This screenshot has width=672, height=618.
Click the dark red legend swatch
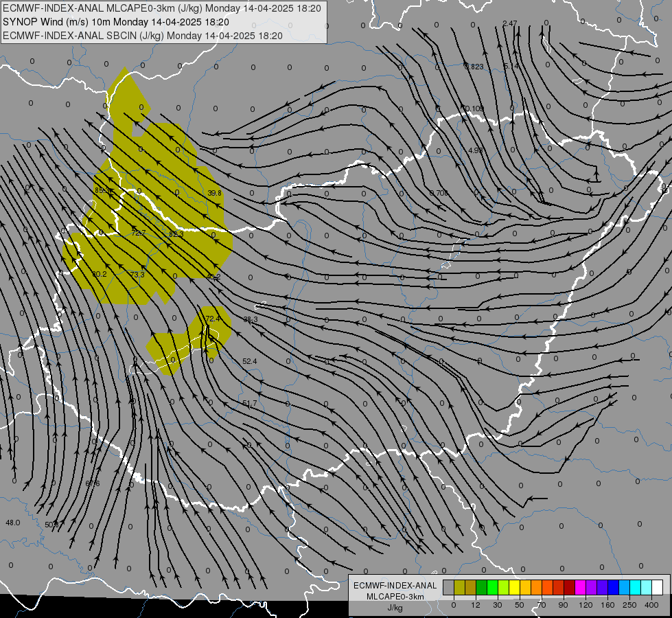click(570, 588)
